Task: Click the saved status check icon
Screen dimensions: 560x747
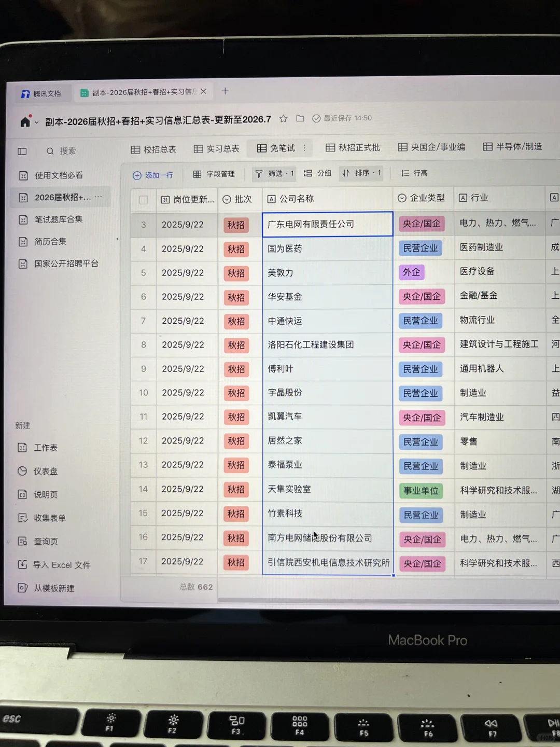Action: (316, 118)
